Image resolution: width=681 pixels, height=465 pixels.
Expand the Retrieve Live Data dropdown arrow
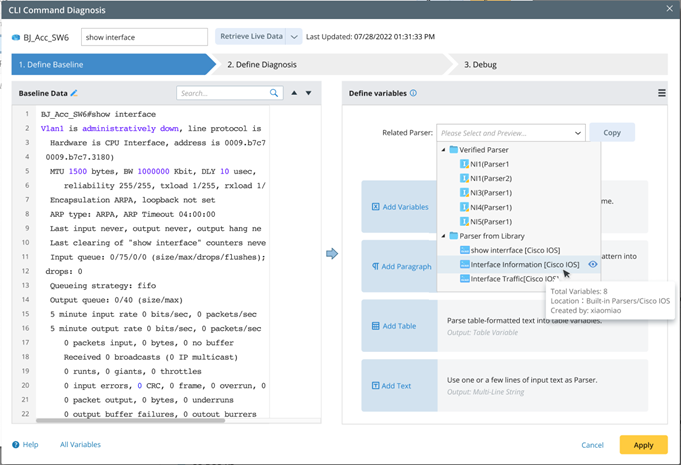294,37
